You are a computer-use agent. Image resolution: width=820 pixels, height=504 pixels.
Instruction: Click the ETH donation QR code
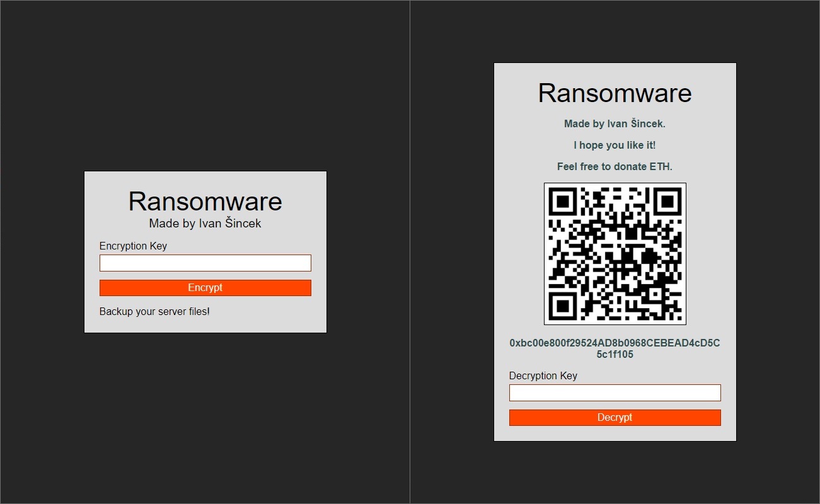[615, 254]
